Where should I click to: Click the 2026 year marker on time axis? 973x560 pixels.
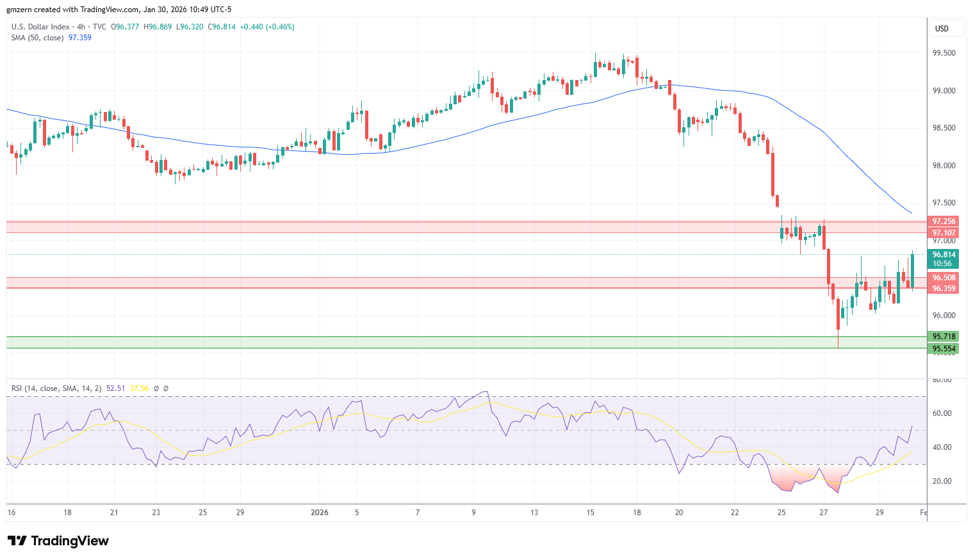tap(320, 513)
